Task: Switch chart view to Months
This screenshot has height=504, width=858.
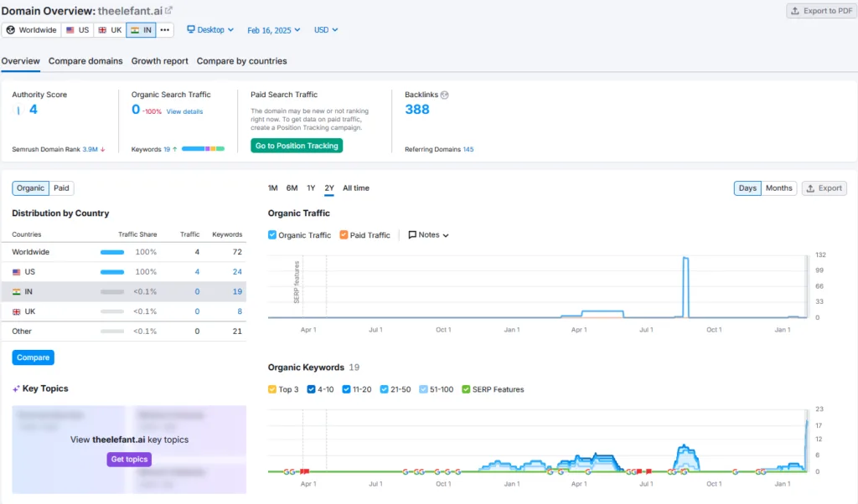Action: pos(778,188)
